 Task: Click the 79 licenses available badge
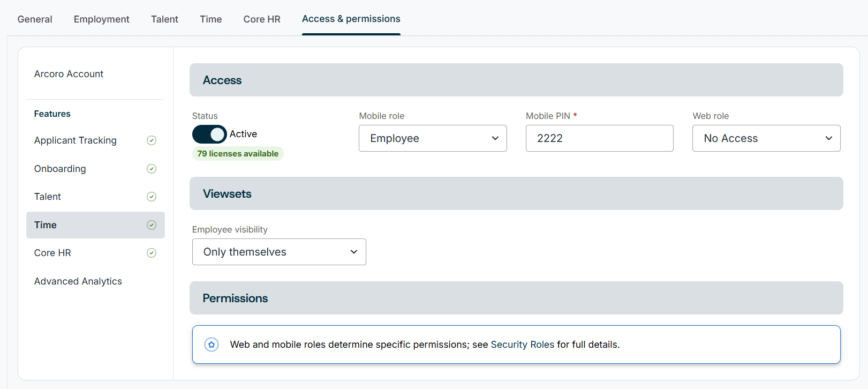[x=238, y=154]
